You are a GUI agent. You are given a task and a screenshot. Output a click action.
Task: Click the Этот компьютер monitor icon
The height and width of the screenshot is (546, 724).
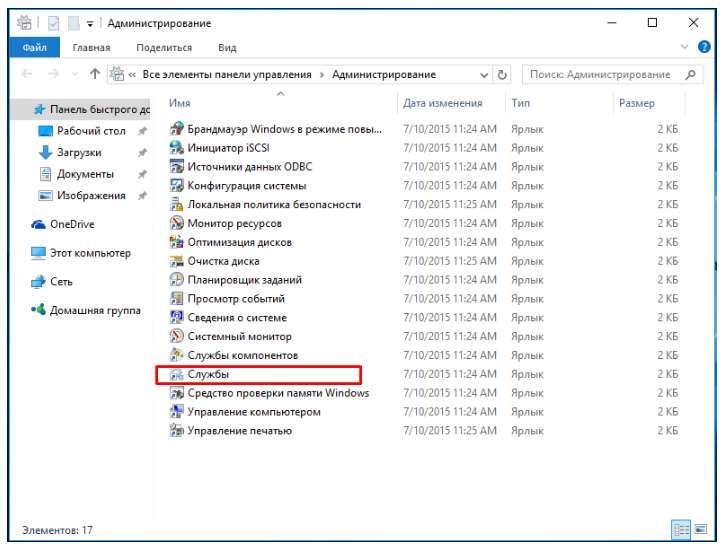[x=38, y=253]
